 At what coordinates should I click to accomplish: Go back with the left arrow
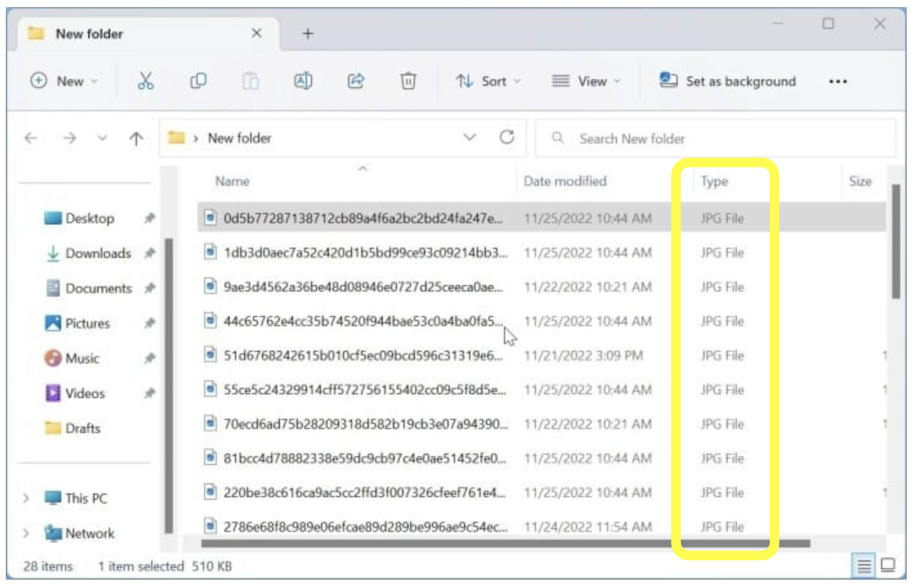point(31,138)
